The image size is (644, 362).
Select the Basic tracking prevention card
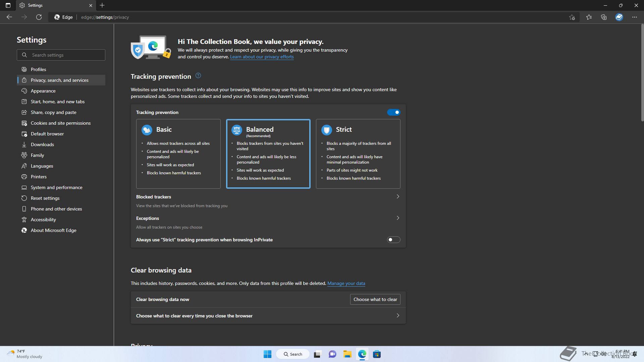178,154
